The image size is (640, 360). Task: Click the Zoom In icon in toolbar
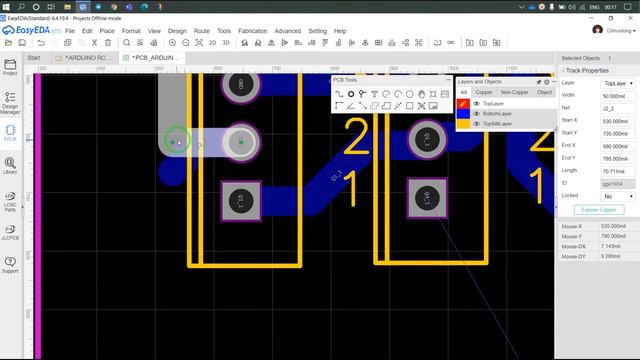172,42
